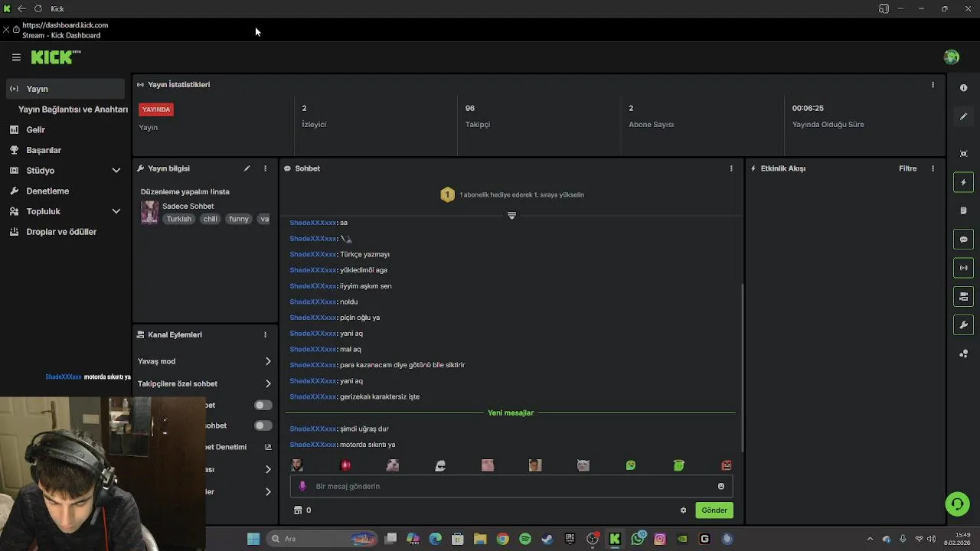The image size is (980, 551).
Task: Open Denetleme in the sidebar
Action: tap(47, 191)
